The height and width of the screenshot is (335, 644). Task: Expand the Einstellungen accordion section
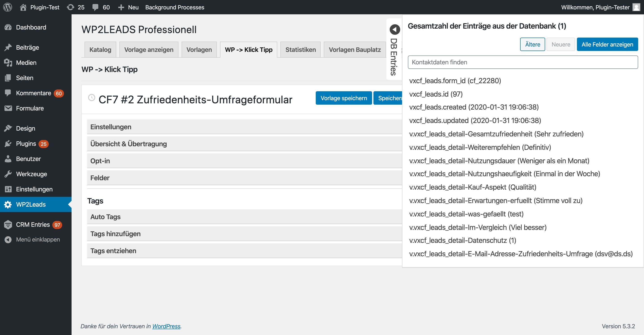pos(244,127)
